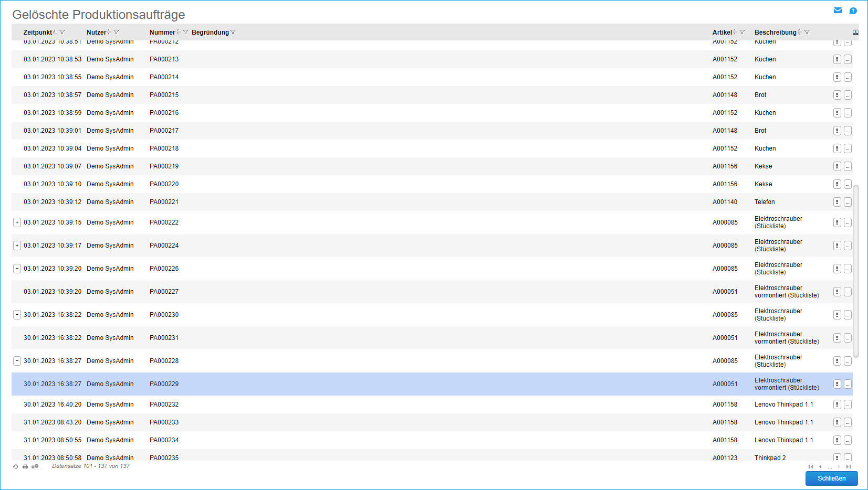Screen dimensions: 868x490
Task: Open the help speech-bubble icon
Action: coord(853,10)
